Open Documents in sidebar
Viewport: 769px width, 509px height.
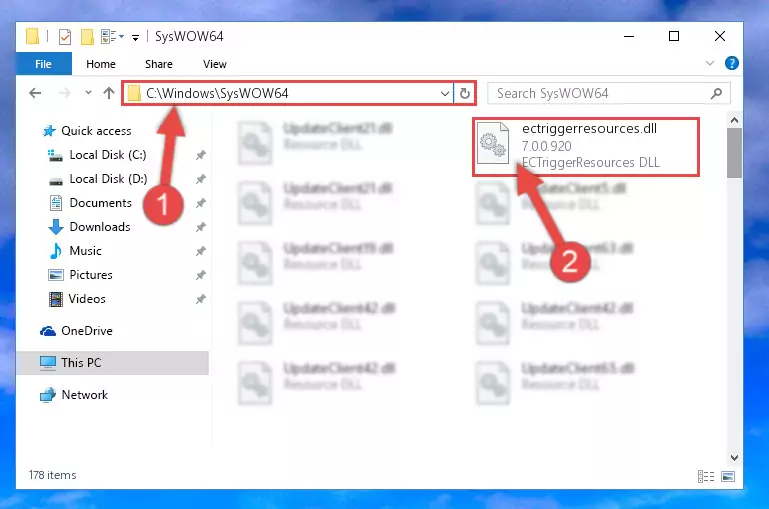(101, 203)
